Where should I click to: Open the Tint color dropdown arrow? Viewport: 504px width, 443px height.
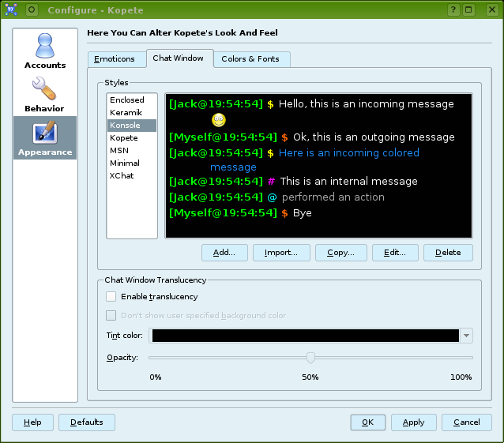pyautogui.click(x=466, y=336)
